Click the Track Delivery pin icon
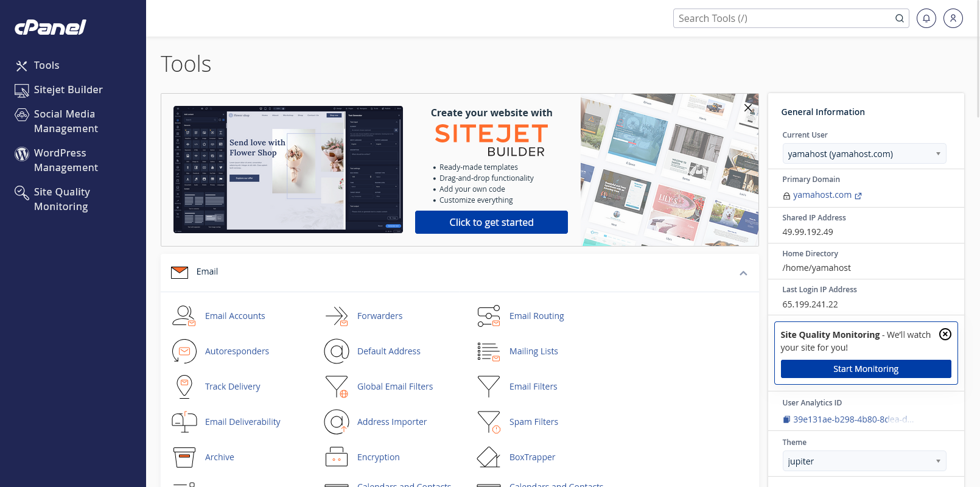This screenshot has height=487, width=980. (184, 387)
